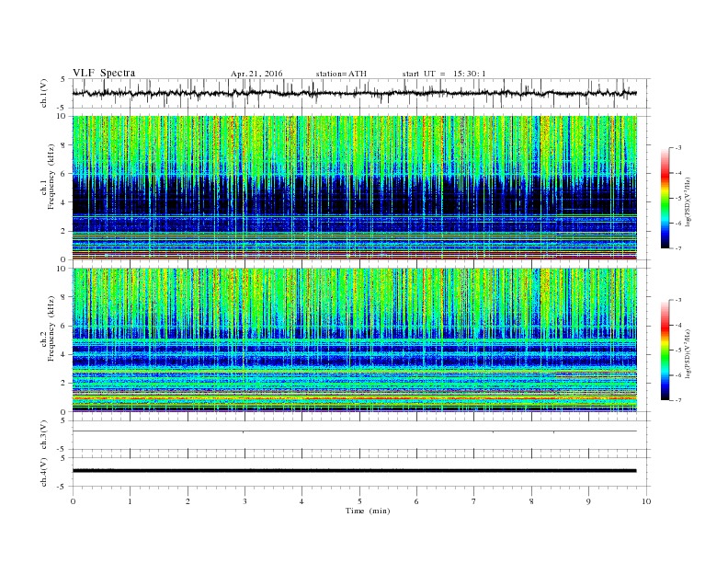Click the ch.2 spectrogram color bar
Screen dimensions: 728x563
665,350
